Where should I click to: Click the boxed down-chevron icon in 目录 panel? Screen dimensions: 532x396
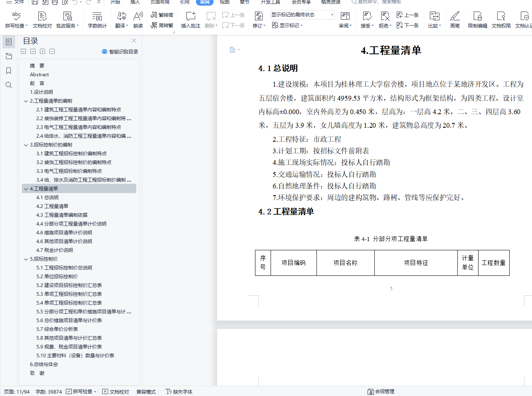24,51
